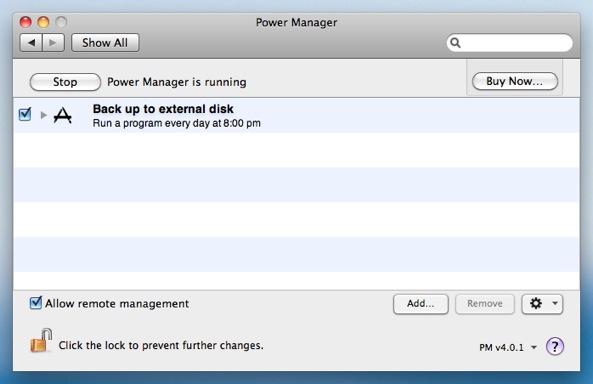Open the PM v4.0.1 version dropdown
Viewport: 593px width, 384px height.
pos(508,347)
